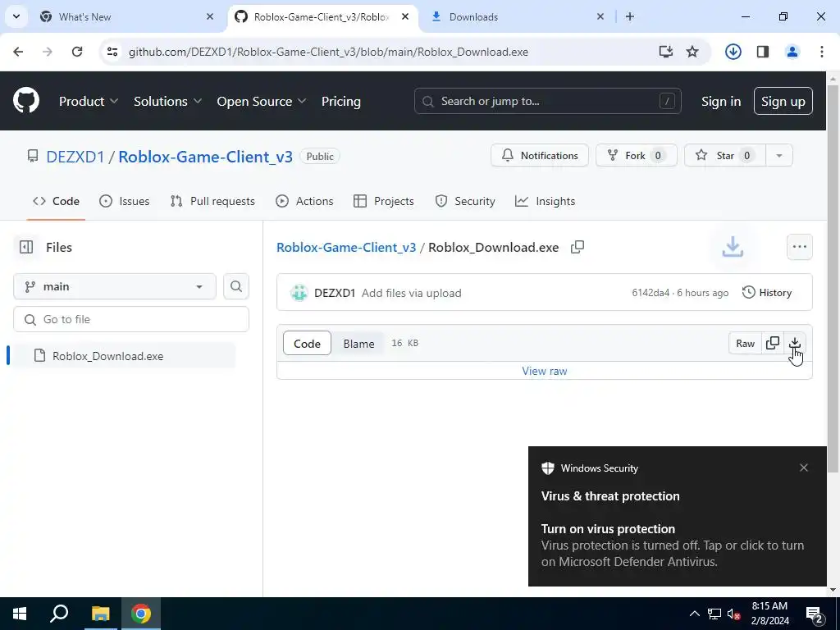Select the Code repository tab
The image size is (840, 630).
56,202
